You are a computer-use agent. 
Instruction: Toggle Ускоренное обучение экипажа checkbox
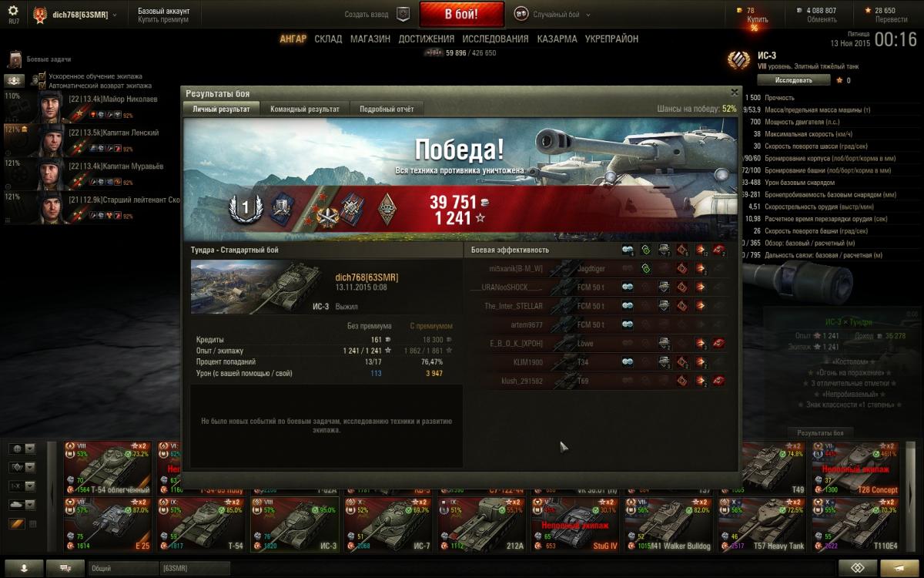pyautogui.click(x=42, y=76)
